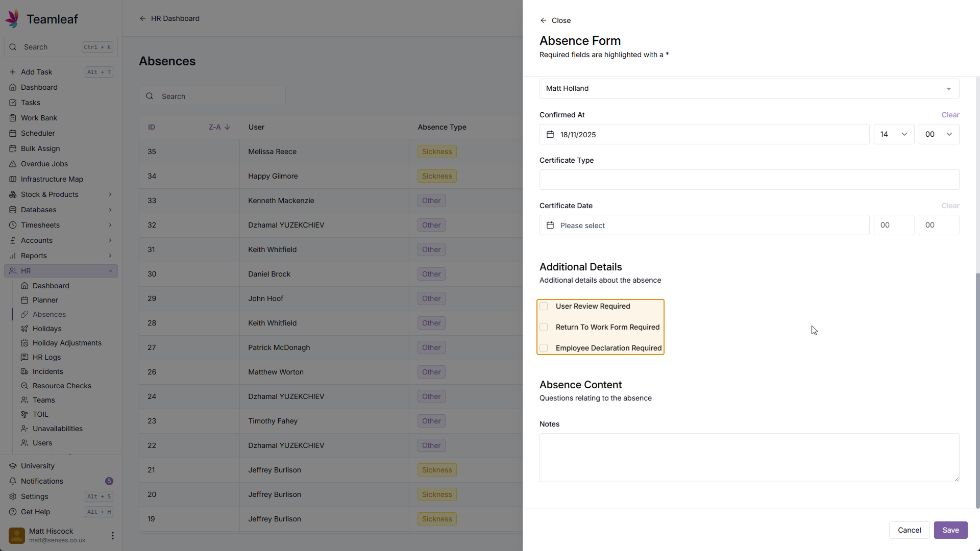Open user options via three-dot icon

coord(112,535)
